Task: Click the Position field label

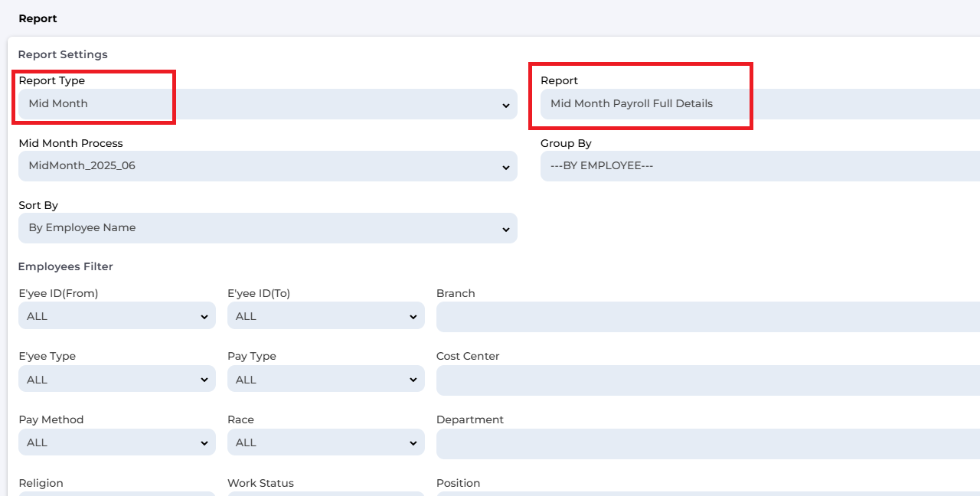Action: tap(458, 483)
